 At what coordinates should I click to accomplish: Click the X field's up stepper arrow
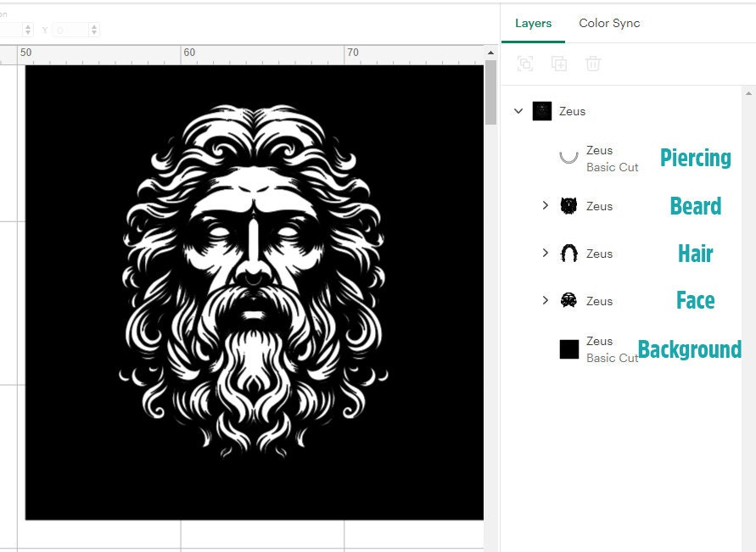coord(28,25)
